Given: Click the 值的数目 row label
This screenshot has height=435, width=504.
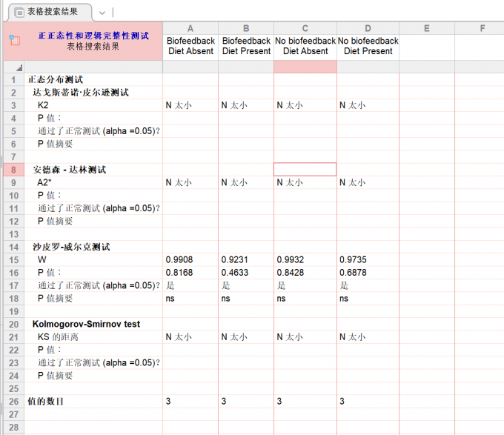Looking at the screenshot, I should click(46, 402).
